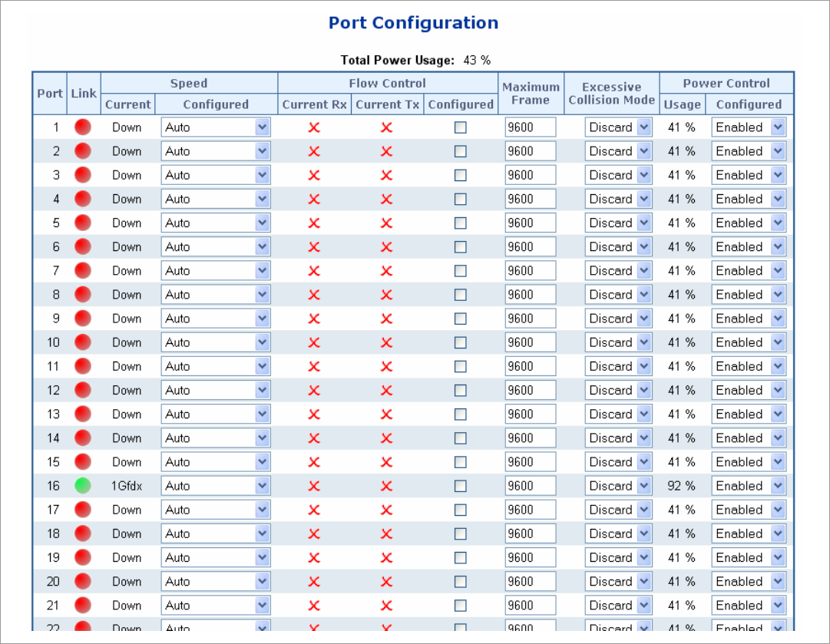830x644 pixels.
Task: Click the red link indicator for port 20
Action: click(83, 581)
